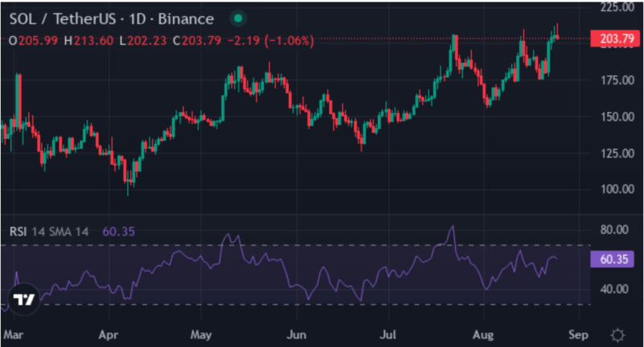
Task: Click the Jun label on time axis
Action: (298, 333)
